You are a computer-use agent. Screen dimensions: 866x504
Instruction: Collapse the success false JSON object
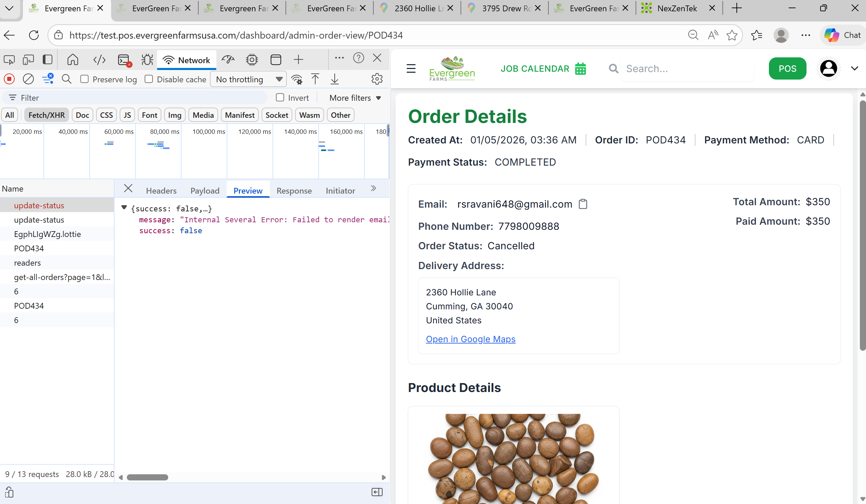click(124, 208)
